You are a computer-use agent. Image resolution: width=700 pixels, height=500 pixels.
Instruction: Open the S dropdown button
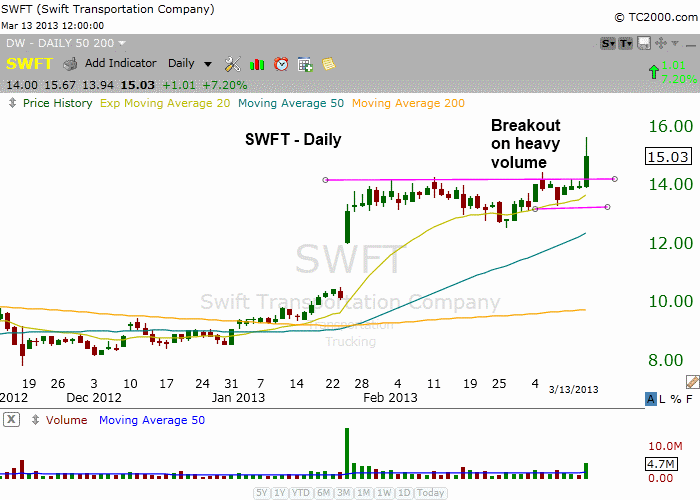[x=608, y=43]
